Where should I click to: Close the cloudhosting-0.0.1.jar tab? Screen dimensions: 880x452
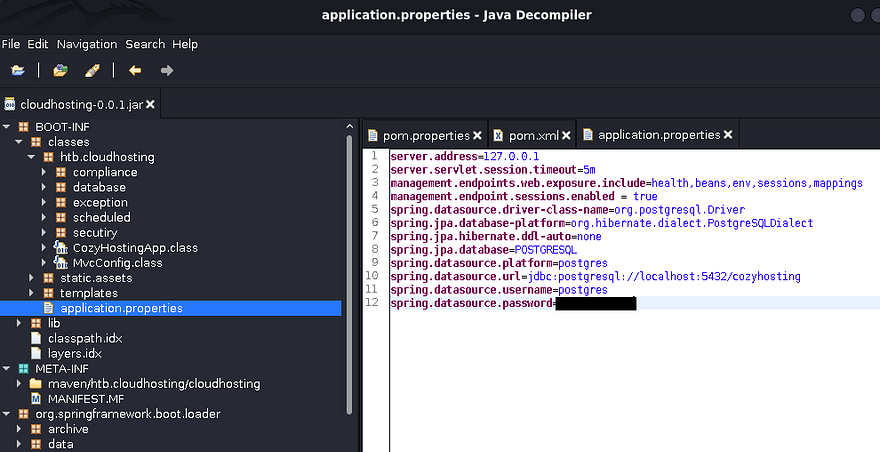pyautogui.click(x=150, y=104)
